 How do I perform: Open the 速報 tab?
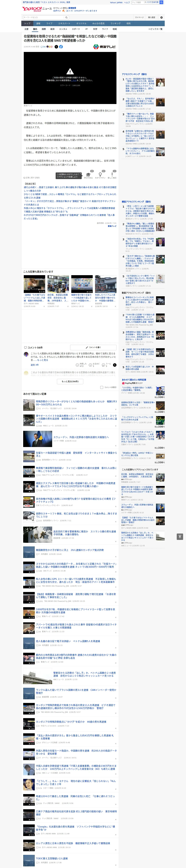pos(38,24)
